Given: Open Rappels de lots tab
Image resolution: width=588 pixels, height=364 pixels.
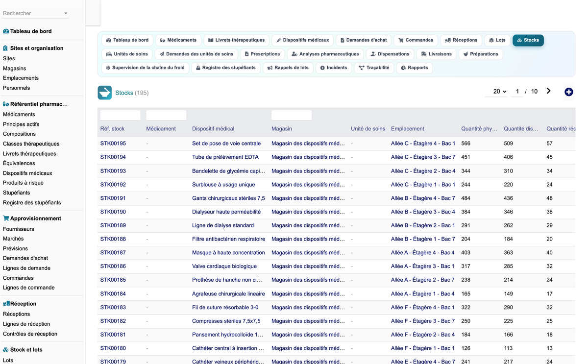Looking at the screenshot, I should tap(288, 68).
